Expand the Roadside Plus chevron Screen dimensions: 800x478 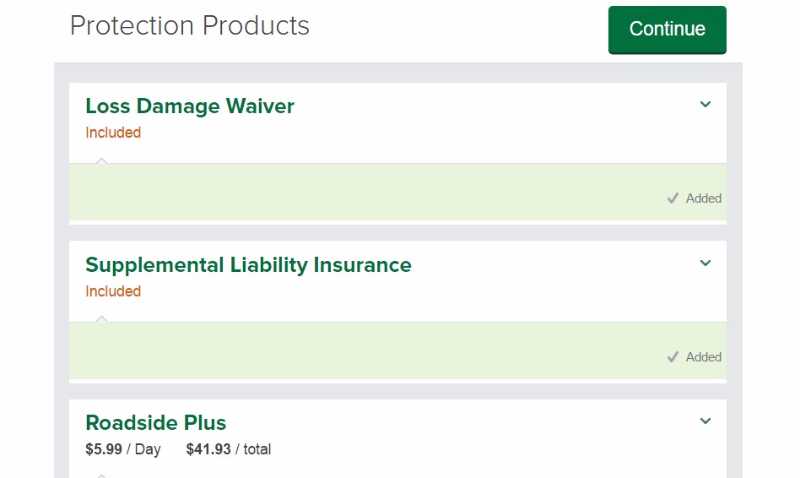coord(705,421)
